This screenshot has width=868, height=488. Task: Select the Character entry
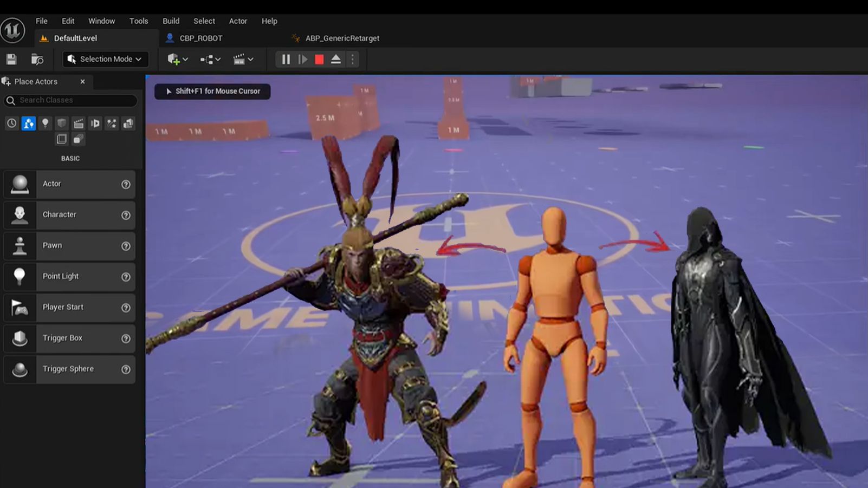[x=69, y=215]
